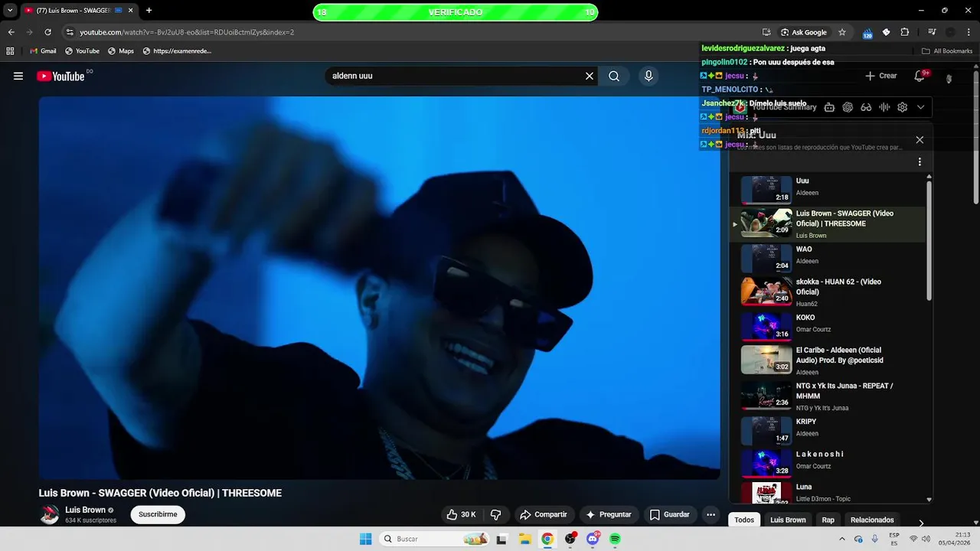
Task: Bookmark this page with the star
Action: 842,32
